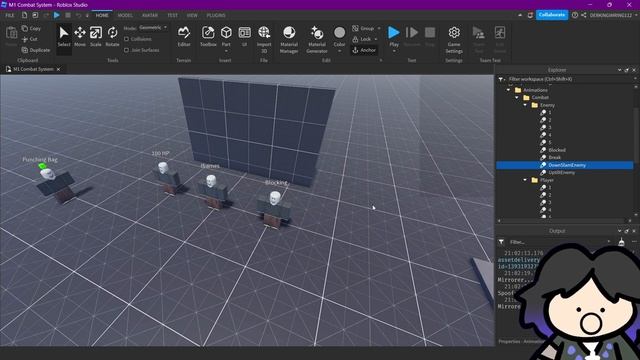Viewport: 640px width, 360px height.
Task: Click the share icon near username
Action: [584, 15]
